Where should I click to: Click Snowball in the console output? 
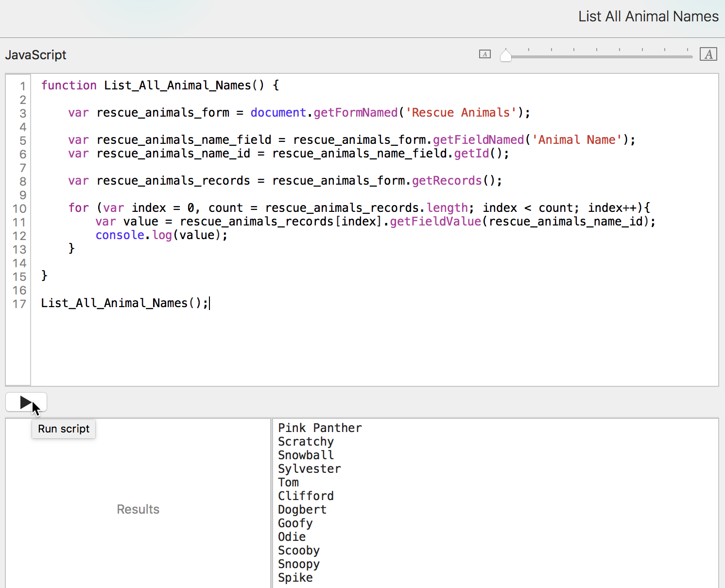[306, 455]
